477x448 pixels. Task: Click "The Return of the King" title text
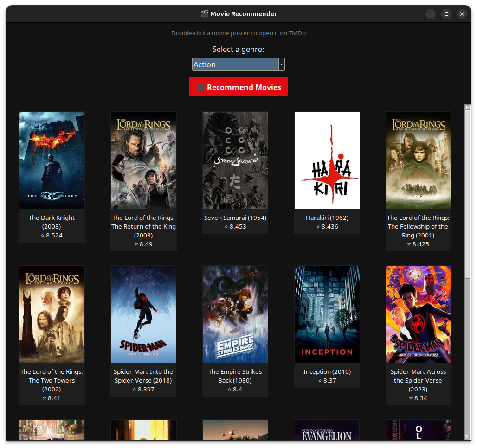(143, 227)
